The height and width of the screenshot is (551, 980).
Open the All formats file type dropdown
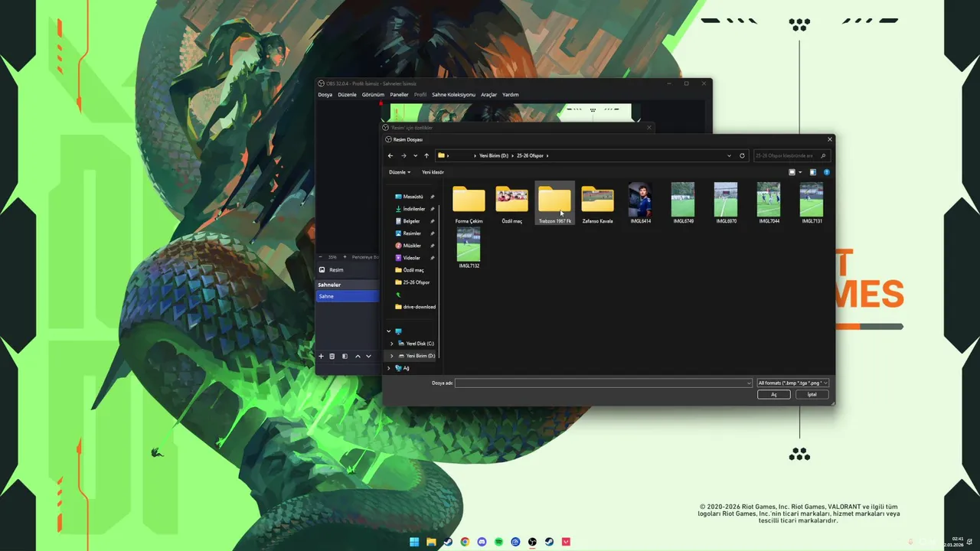(x=792, y=383)
